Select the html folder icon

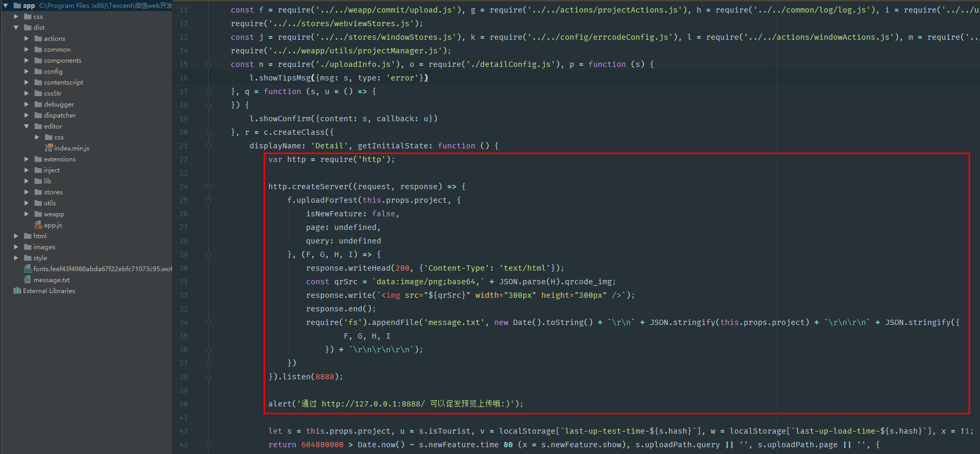pyautogui.click(x=28, y=236)
